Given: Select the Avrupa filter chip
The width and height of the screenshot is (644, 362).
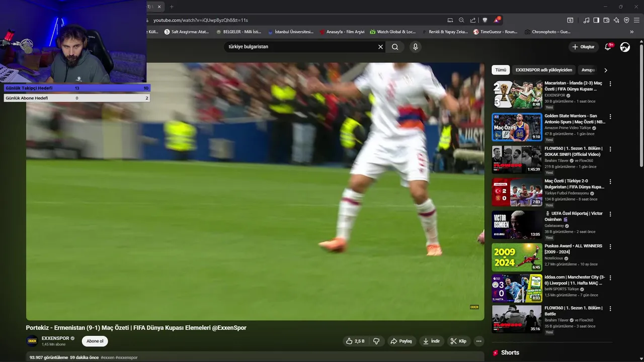Looking at the screenshot, I should coord(589,70).
